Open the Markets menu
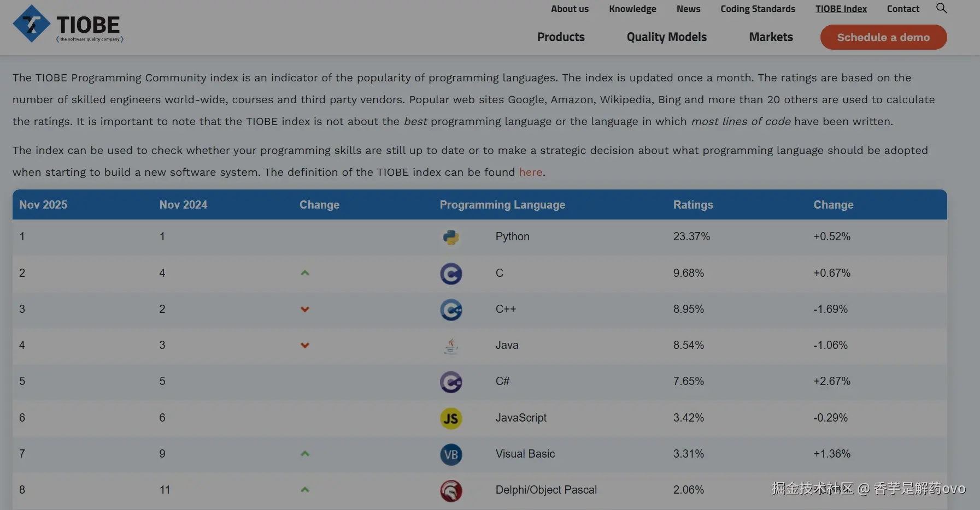Image resolution: width=980 pixels, height=510 pixels. point(771,37)
